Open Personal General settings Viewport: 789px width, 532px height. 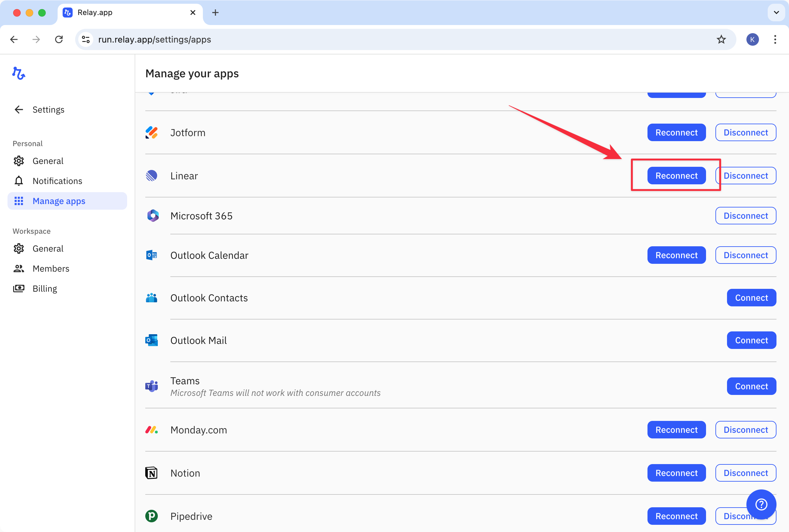click(48, 161)
